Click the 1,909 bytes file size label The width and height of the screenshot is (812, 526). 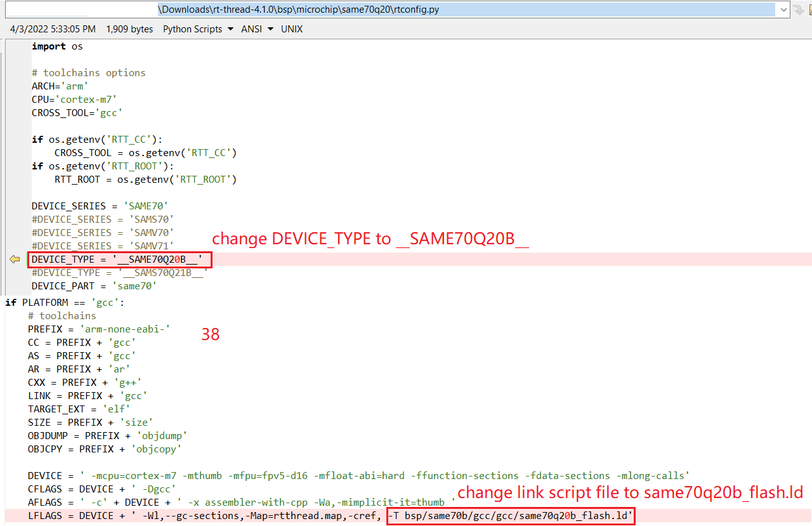click(129, 29)
